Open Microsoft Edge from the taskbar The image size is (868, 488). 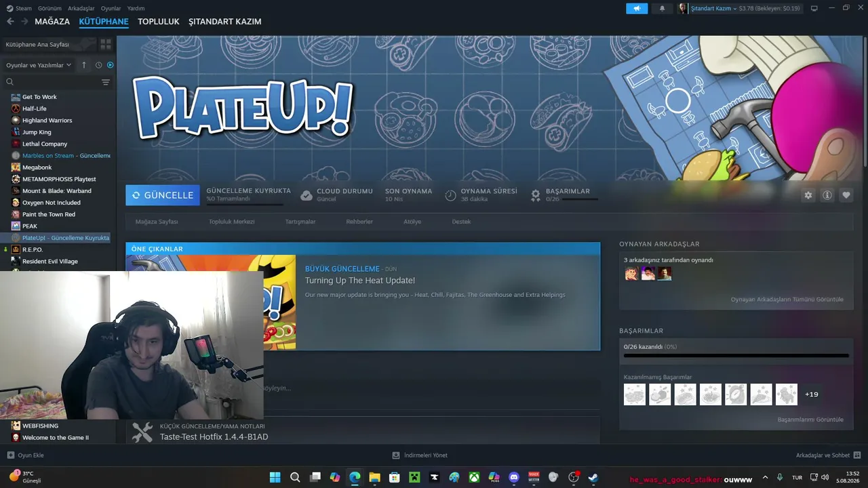(x=355, y=477)
